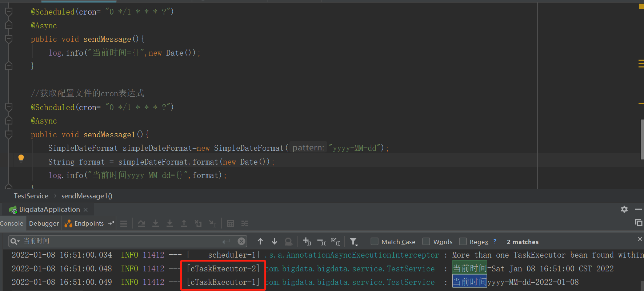
Task: Switch to the Endpoints tab
Action: [85, 223]
